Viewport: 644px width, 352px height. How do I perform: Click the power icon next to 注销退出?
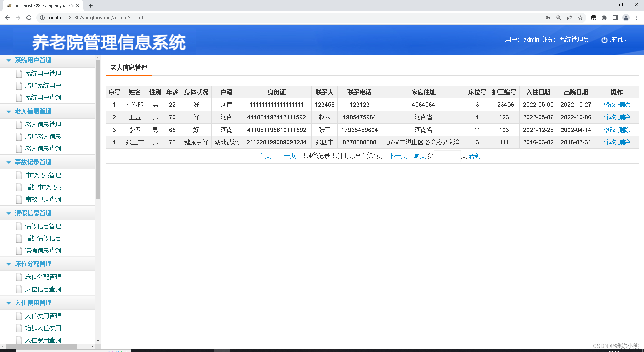pos(604,40)
